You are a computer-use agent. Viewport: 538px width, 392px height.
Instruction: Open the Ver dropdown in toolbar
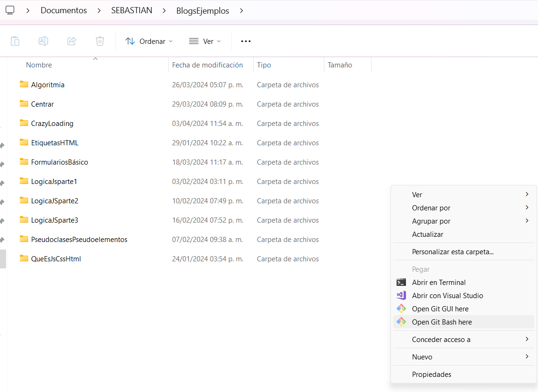click(205, 41)
